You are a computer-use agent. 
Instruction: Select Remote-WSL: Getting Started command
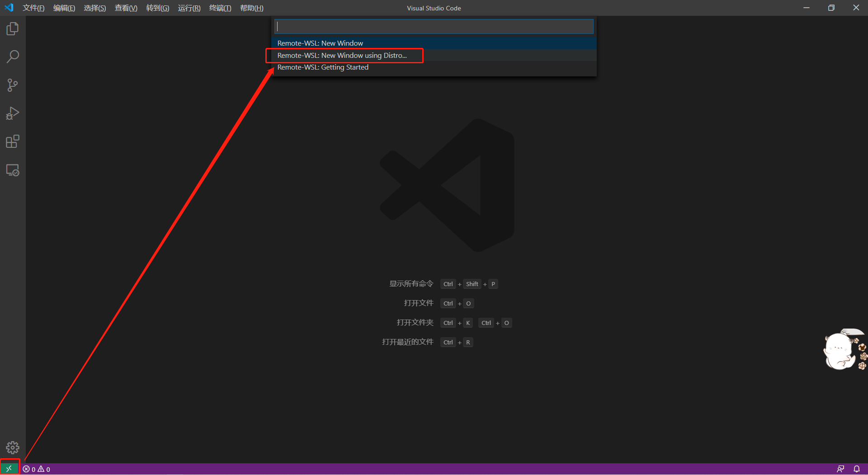coord(434,67)
